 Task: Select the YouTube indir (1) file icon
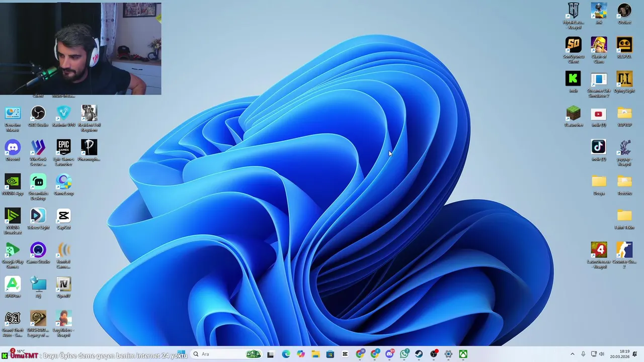click(599, 117)
